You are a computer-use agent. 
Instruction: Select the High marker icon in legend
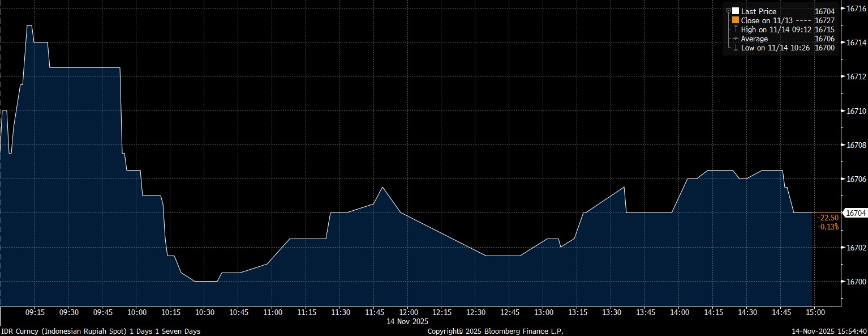[x=736, y=29]
